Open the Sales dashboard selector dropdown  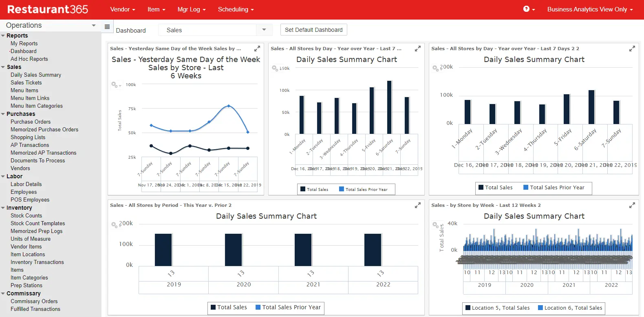pos(264,30)
